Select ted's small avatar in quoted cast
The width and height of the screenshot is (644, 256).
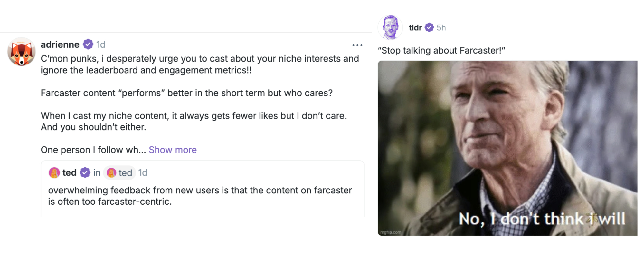pyautogui.click(x=54, y=172)
